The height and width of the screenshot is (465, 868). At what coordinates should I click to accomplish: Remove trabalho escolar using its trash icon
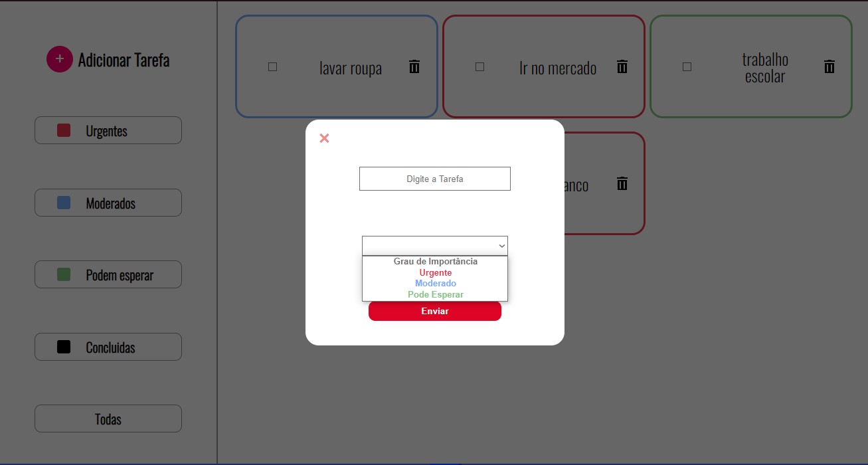[829, 66]
